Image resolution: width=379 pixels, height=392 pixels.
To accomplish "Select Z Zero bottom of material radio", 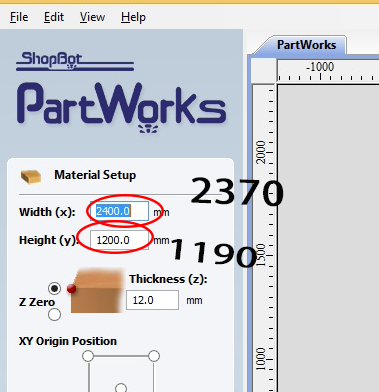I will pos(54,314).
